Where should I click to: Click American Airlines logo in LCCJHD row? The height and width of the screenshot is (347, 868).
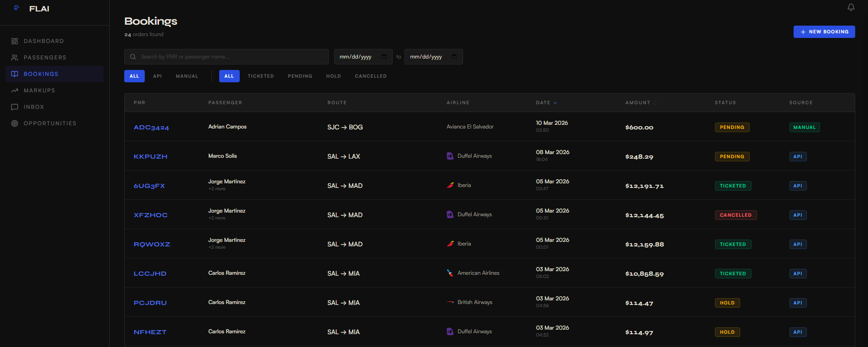point(450,273)
